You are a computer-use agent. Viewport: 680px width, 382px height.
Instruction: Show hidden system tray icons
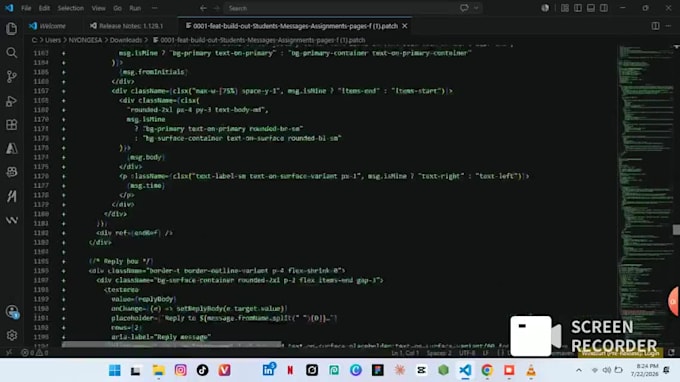[x=579, y=370]
